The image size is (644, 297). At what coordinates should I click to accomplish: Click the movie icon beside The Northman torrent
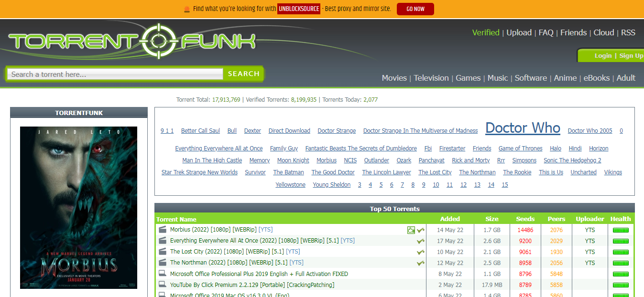click(x=163, y=263)
